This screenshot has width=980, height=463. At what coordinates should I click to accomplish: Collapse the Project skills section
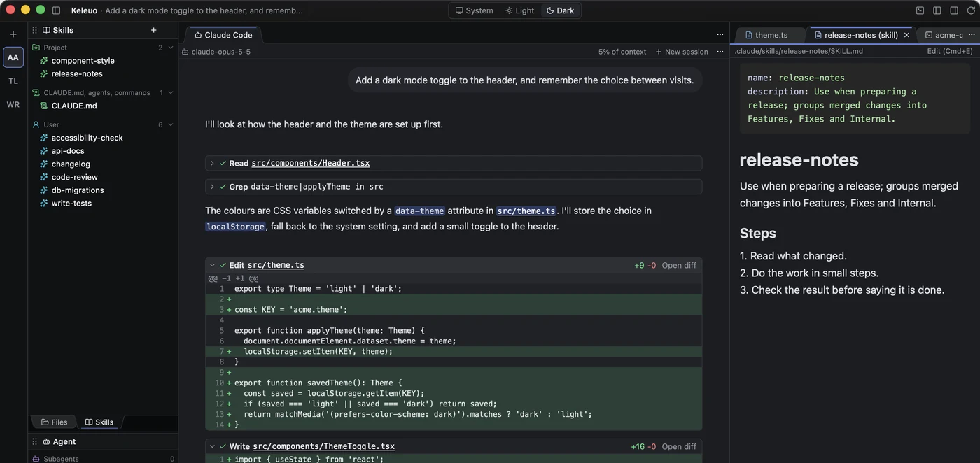[171, 48]
